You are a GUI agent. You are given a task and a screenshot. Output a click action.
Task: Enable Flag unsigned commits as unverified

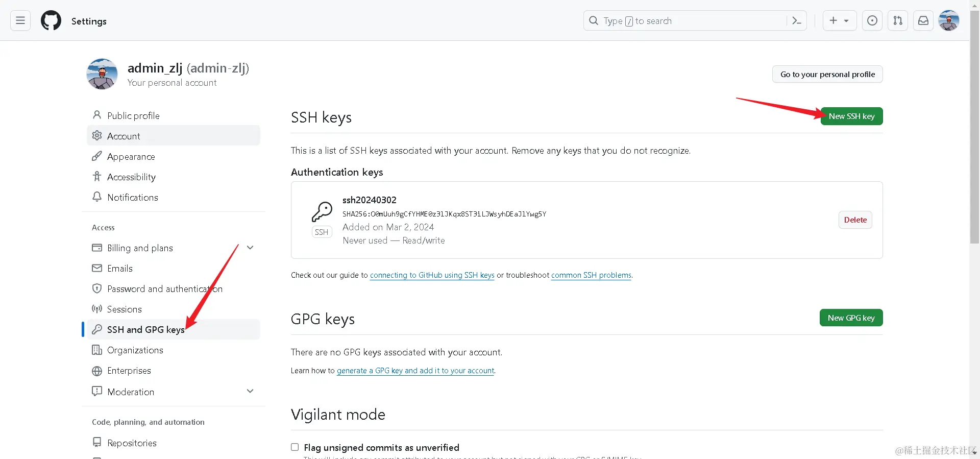click(295, 447)
